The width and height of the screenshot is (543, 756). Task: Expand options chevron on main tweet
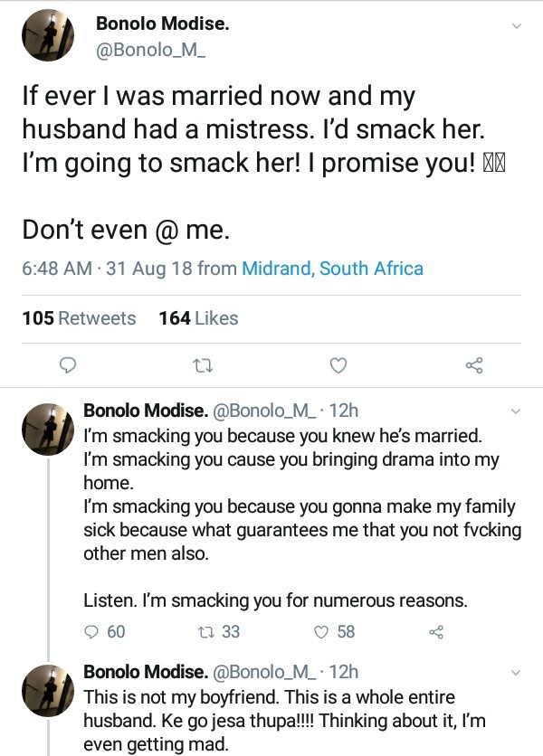517,26
